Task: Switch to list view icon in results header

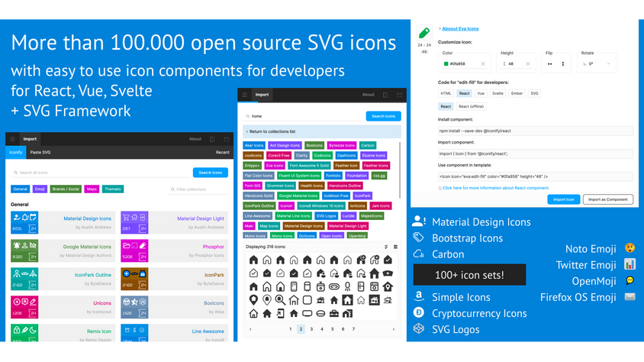Action: click(395, 247)
